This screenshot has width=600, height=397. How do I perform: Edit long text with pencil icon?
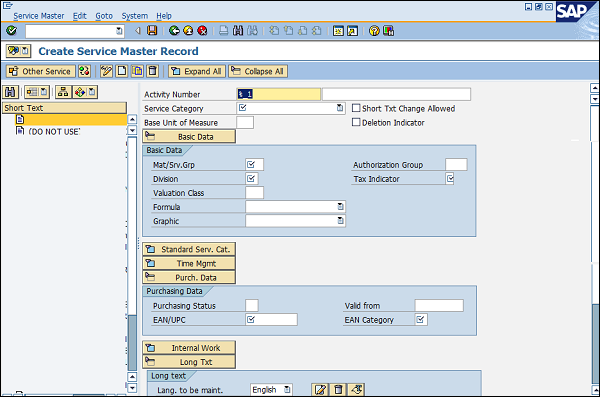[320, 390]
